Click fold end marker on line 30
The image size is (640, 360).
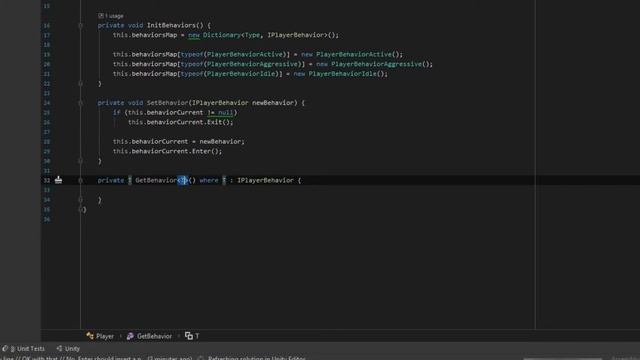coord(80,161)
